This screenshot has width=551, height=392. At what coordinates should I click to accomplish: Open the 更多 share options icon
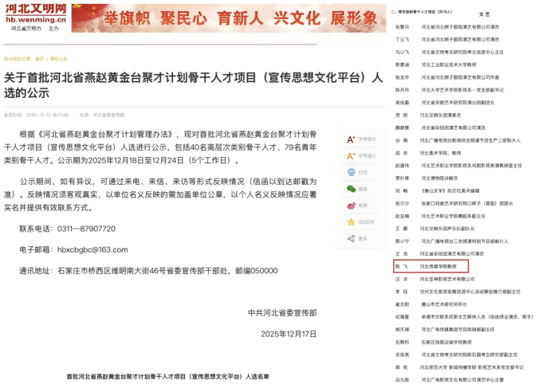[350, 238]
